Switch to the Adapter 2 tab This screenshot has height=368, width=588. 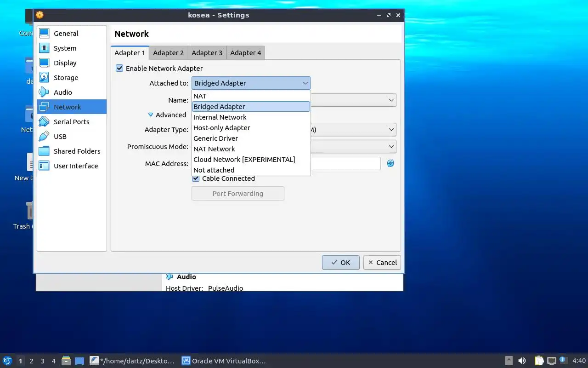point(169,53)
